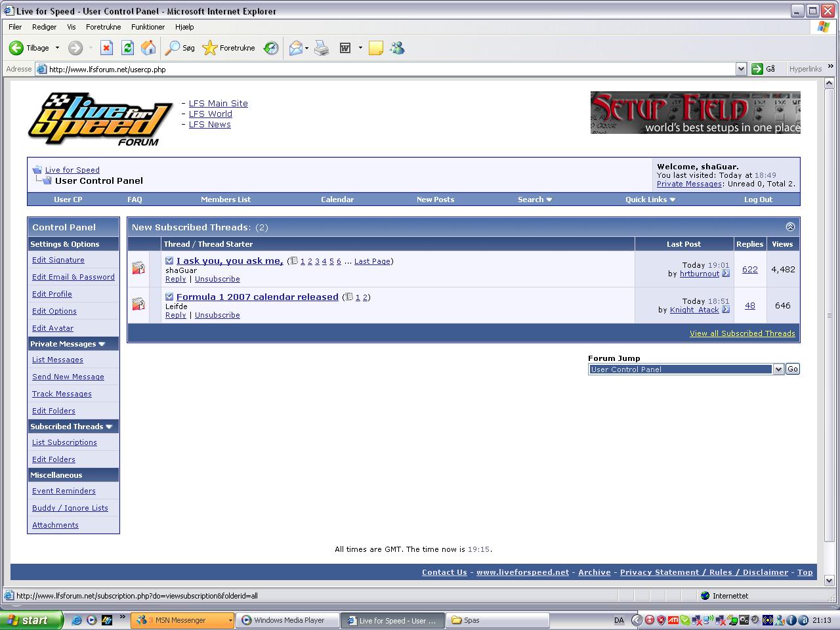The height and width of the screenshot is (630, 840).
Task: Click the address bar URL field
Action: (391, 69)
